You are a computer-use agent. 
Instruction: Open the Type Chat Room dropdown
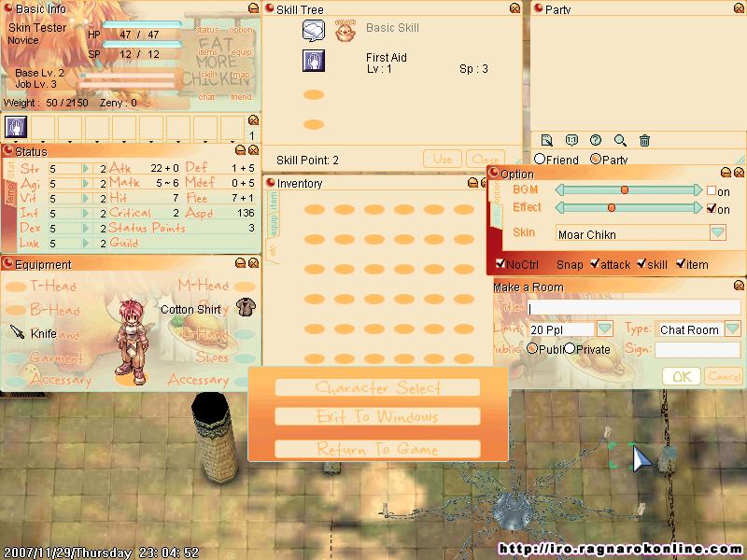point(732,329)
